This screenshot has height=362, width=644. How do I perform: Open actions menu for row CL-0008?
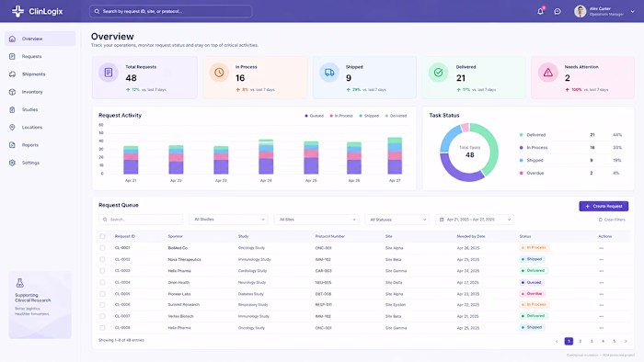coord(602,328)
